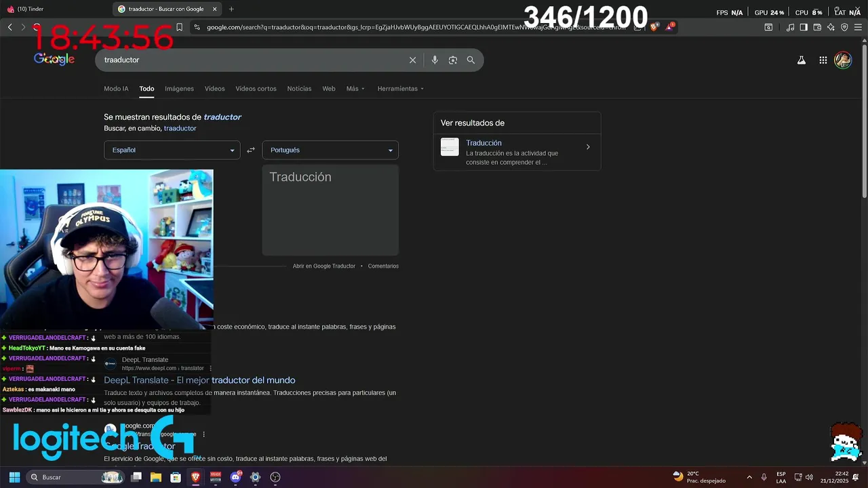Viewport: 868px width, 488px height.
Task: Open the weather widget showing 20°C
Action: click(698, 477)
